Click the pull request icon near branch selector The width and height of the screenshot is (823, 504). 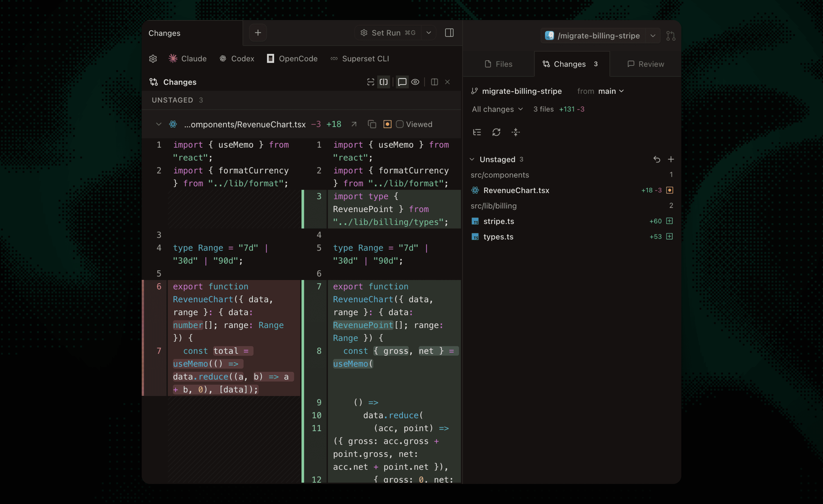671,36
